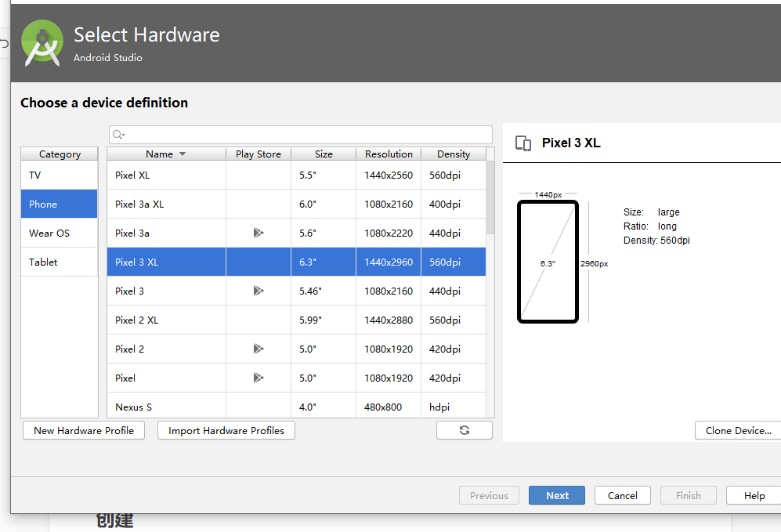Sort by the Size column header
Screen dimensions: 781x532
(324, 154)
